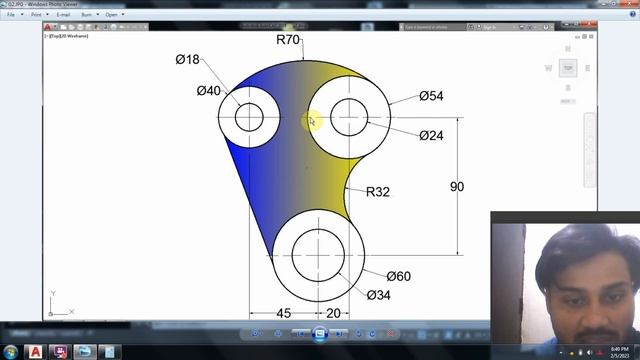This screenshot has width=640, height=360.
Task: Go to the next photo
Action: [x=339, y=333]
